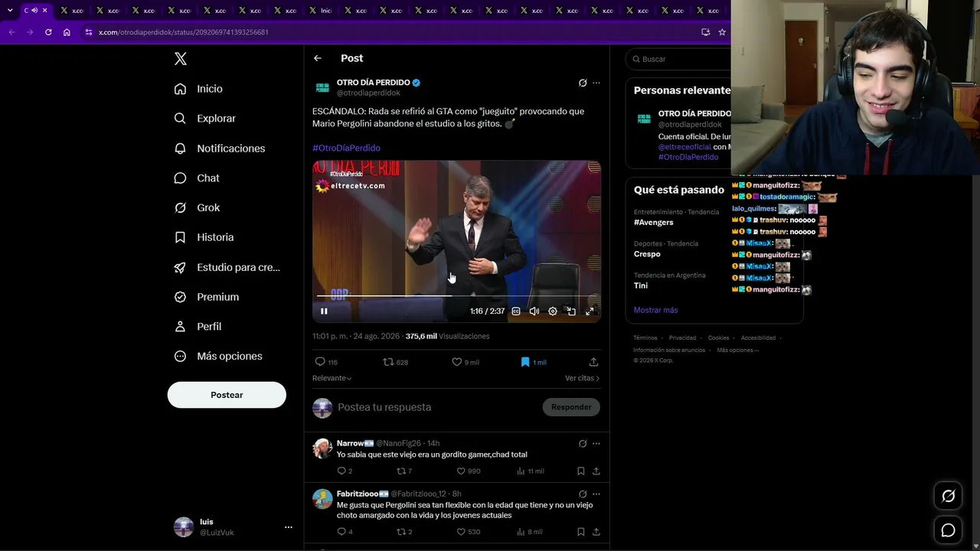Image resolution: width=980 pixels, height=551 pixels.
Task: Open browser tab search chevron
Action: click(10, 10)
